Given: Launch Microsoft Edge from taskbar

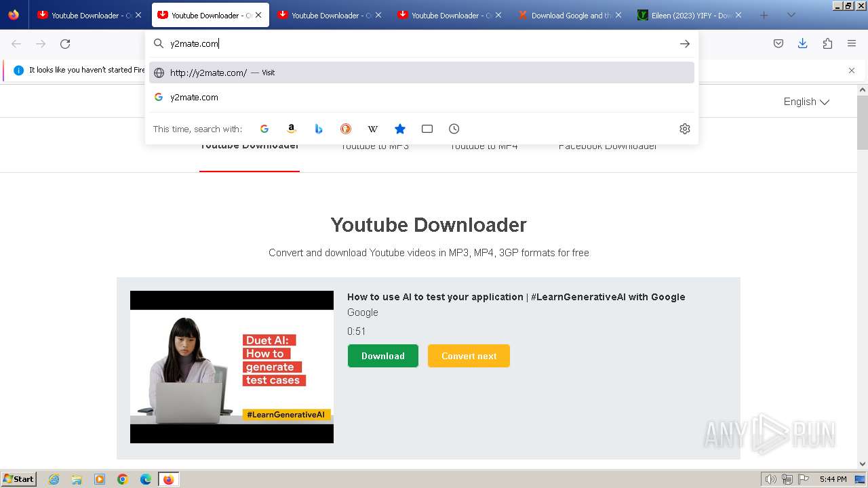Looking at the screenshot, I should 146,479.
